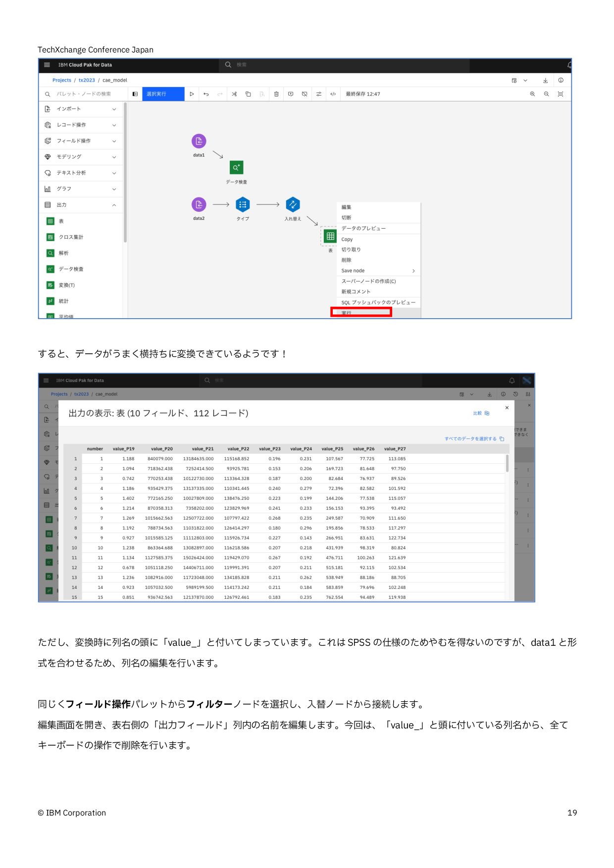
Task: Click the zoom in magnifier icon
Action: point(532,94)
